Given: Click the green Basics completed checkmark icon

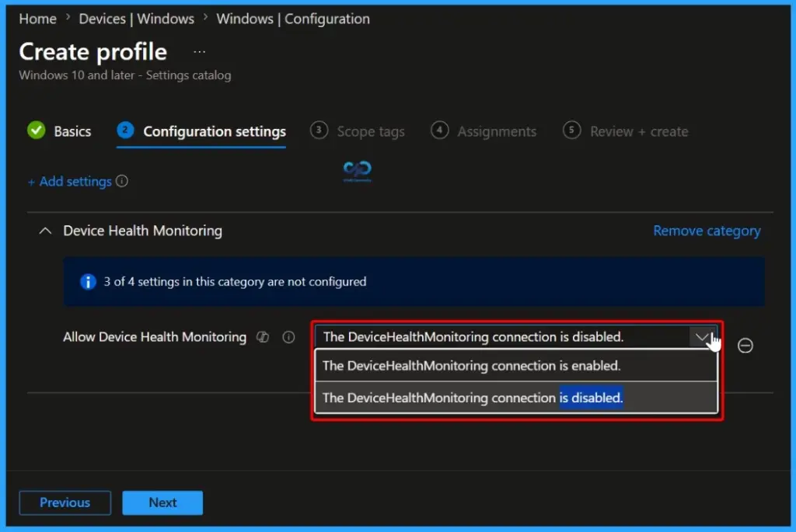Looking at the screenshot, I should (x=37, y=130).
